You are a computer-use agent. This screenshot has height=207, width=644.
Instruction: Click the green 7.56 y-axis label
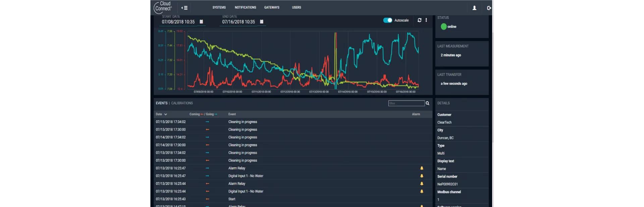click(170, 31)
